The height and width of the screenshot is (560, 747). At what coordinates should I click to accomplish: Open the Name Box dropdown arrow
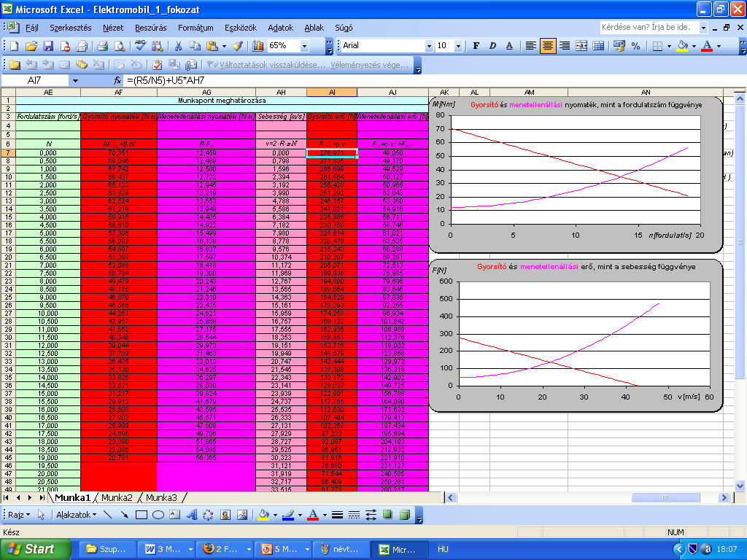(75, 80)
